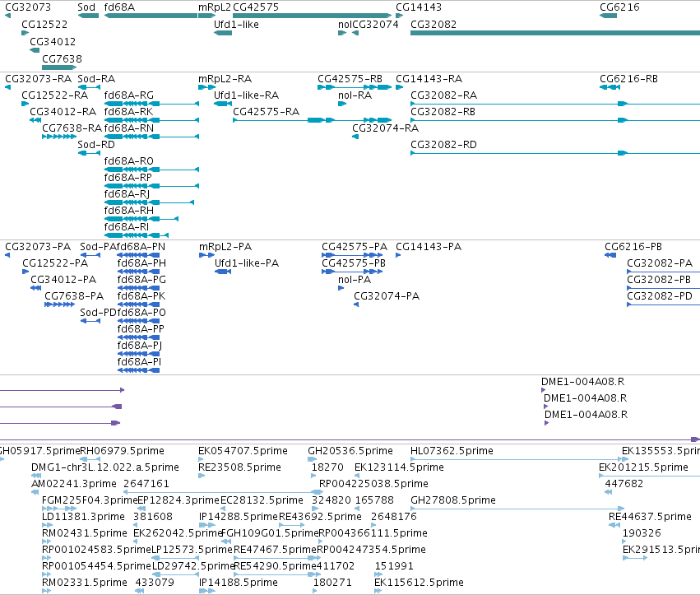This screenshot has height=595, width=700.
Task: Select transcript fd68A-RG
Action: click(151, 104)
